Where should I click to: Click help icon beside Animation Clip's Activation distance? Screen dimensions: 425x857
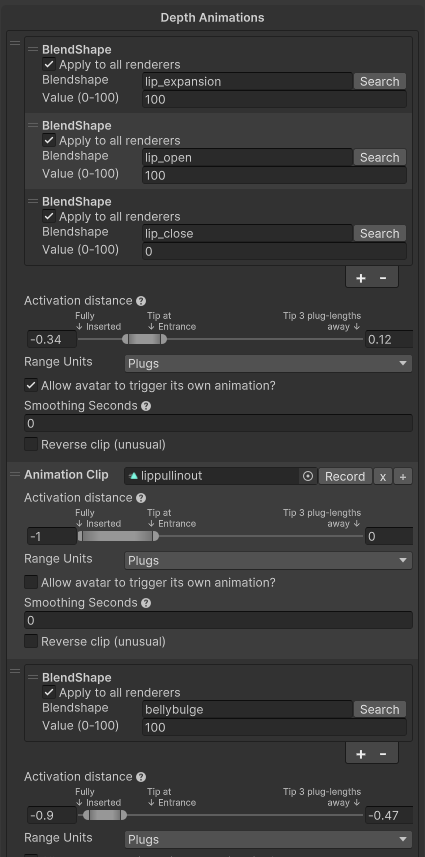click(141, 498)
